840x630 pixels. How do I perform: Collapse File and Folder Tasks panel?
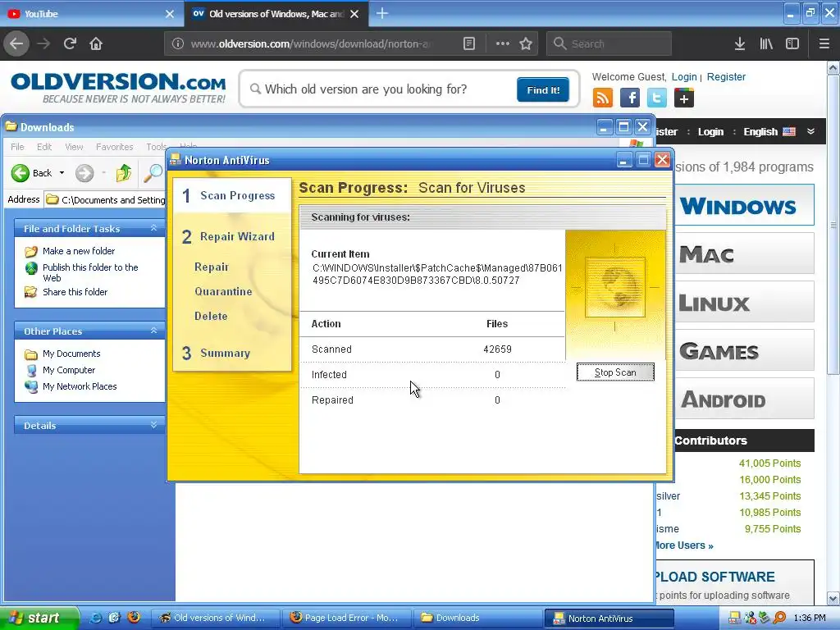tap(153, 228)
